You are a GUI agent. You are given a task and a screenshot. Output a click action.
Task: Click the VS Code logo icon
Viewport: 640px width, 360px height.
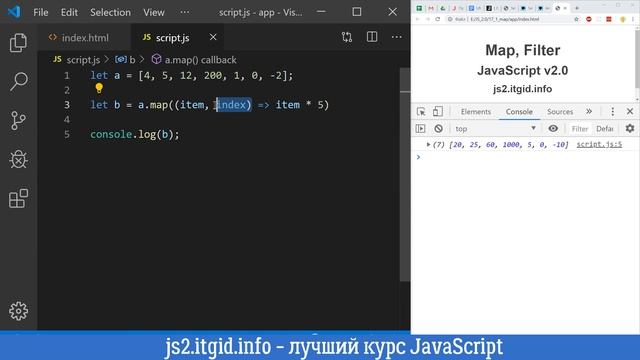click(14, 12)
